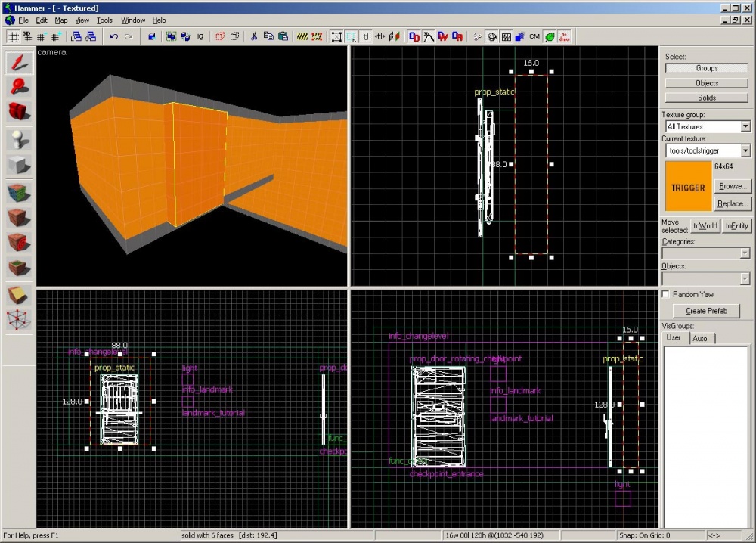Select the Entity tool (lightbulb icon)
This screenshot has height=543, width=756.
[18, 139]
